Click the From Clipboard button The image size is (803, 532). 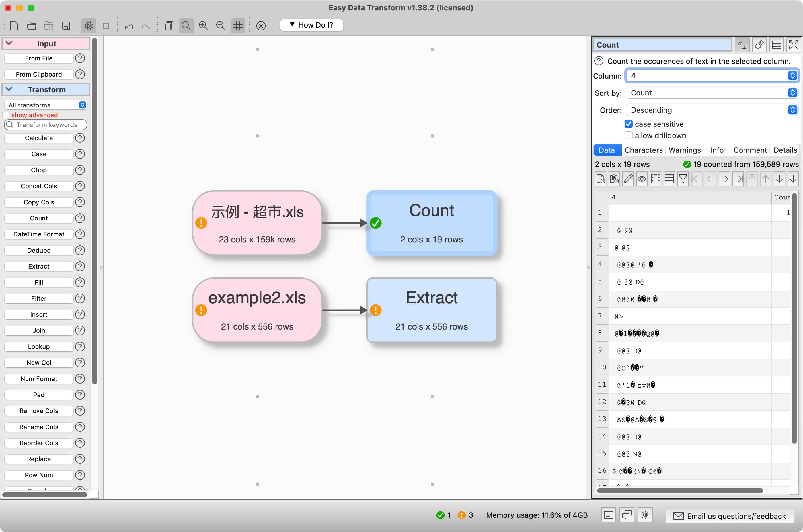[39, 74]
